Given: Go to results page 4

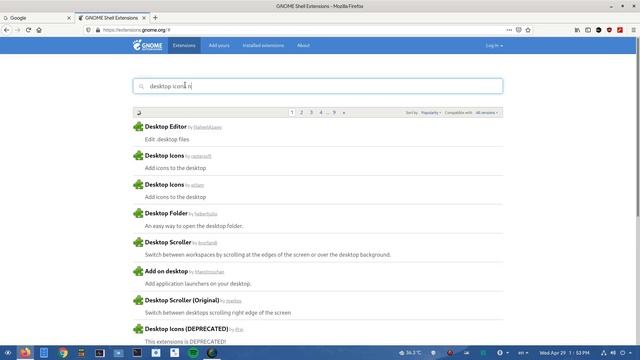Looking at the screenshot, I should 321,113.
